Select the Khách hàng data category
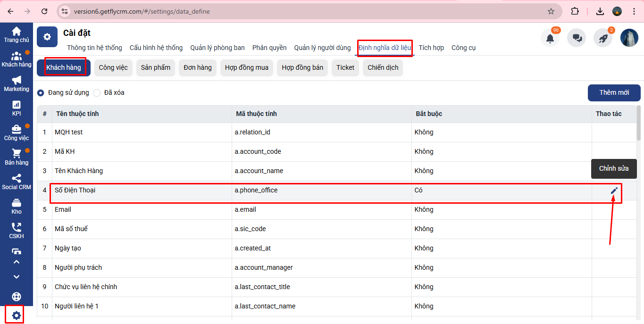 (x=64, y=67)
